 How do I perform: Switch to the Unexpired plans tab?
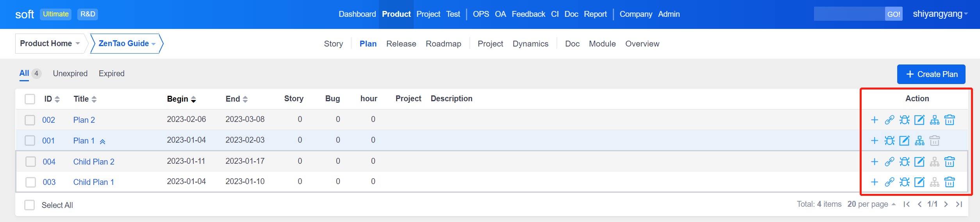70,73
